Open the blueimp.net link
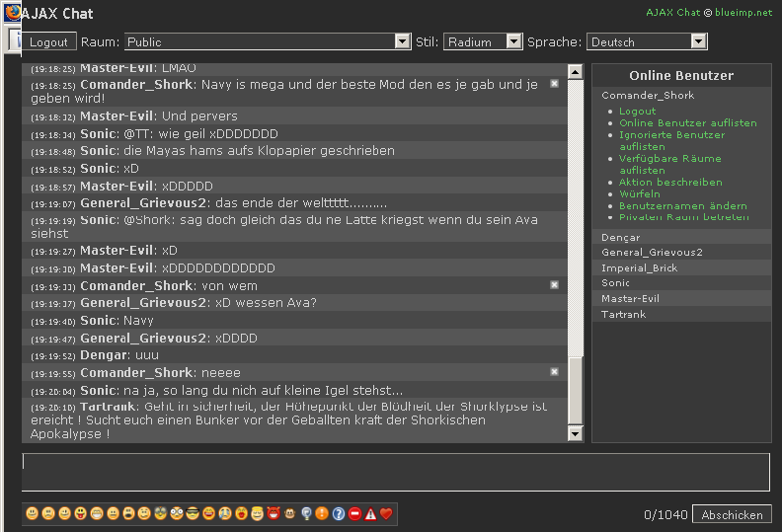The width and height of the screenshot is (782, 532). [743, 13]
